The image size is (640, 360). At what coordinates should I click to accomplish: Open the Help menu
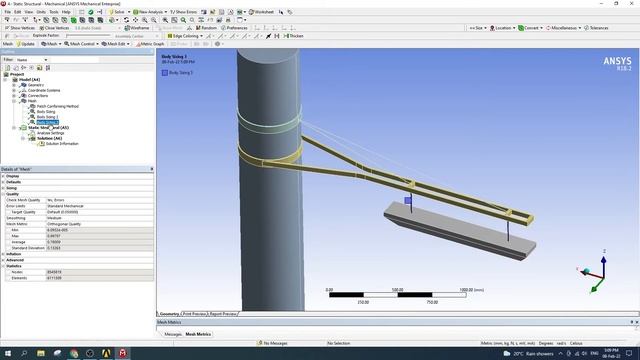pos(66,12)
